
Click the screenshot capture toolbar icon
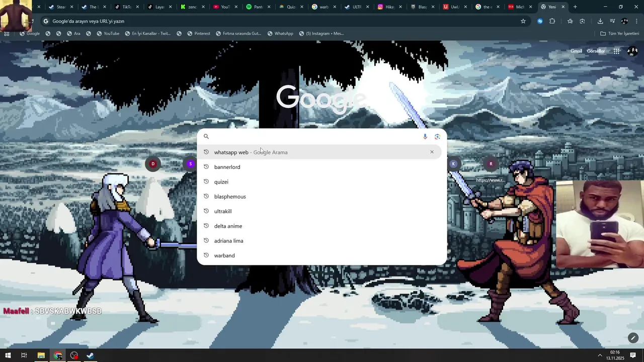(582, 21)
